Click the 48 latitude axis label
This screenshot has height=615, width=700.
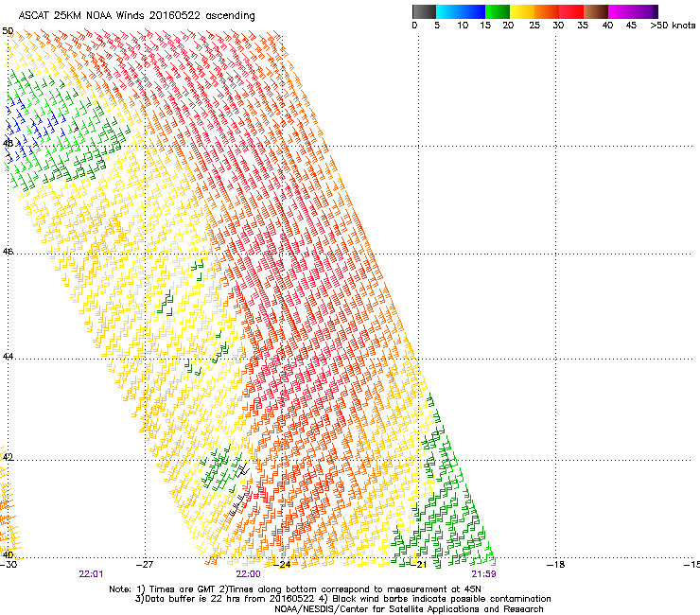[8, 144]
